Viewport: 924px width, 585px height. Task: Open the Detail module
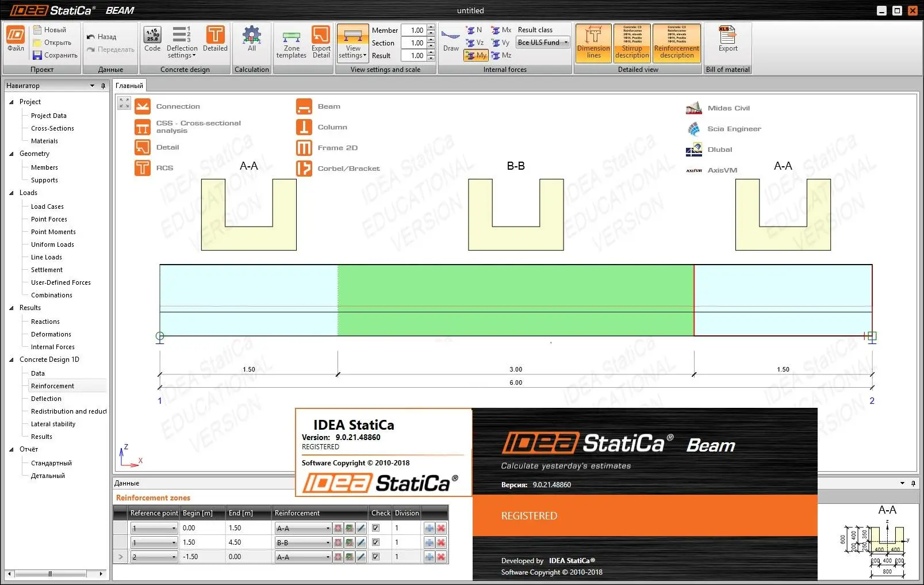157,147
